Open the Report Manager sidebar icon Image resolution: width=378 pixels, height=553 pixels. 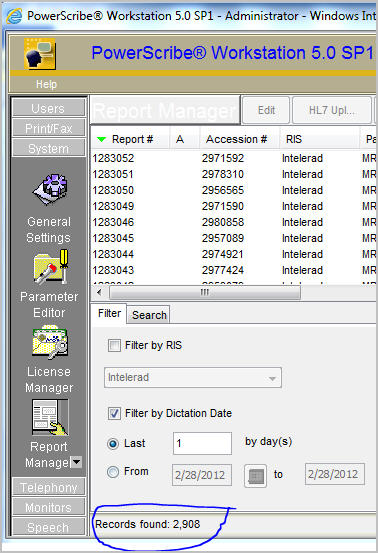click(50, 417)
